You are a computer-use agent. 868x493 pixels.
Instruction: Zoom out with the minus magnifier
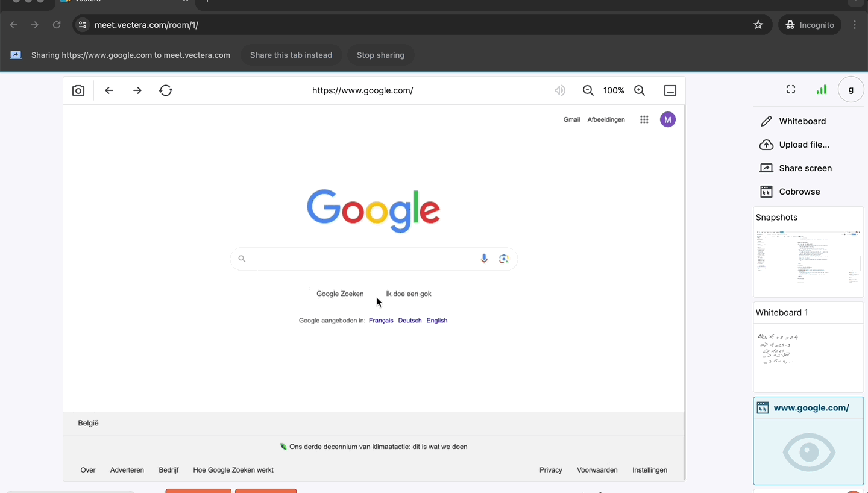588,90
